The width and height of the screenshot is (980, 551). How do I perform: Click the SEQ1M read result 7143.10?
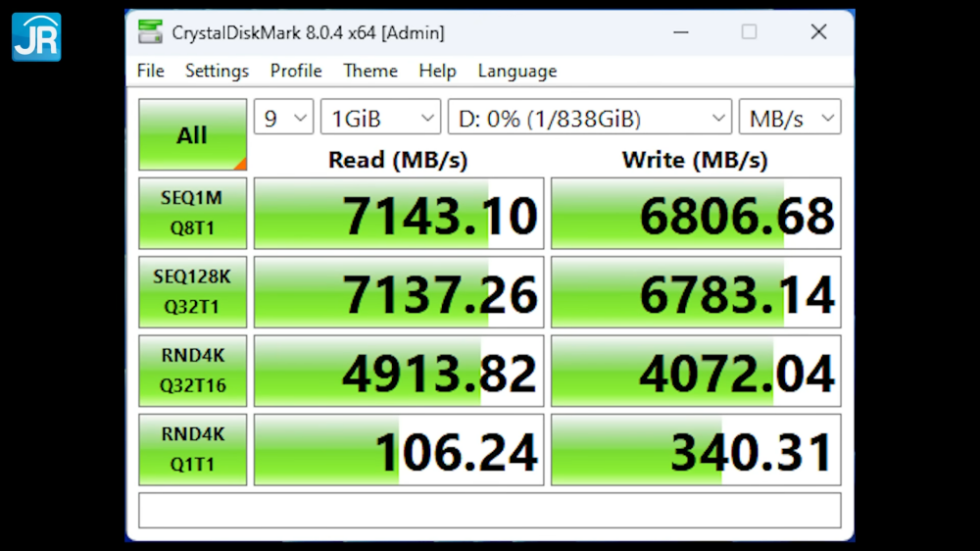[x=399, y=214]
